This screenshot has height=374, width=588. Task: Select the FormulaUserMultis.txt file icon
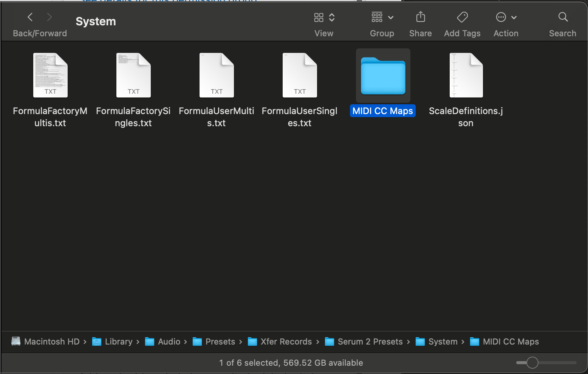click(217, 75)
